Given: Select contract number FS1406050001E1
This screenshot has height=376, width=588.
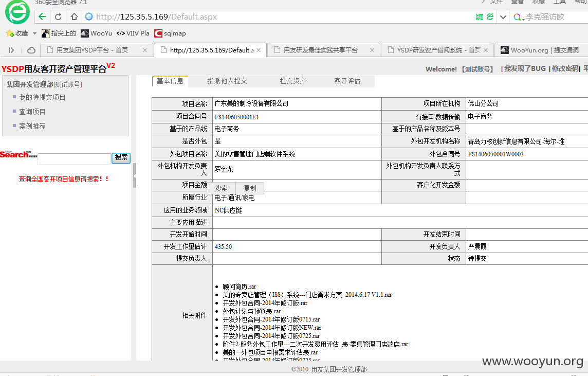Looking at the screenshot, I should pyautogui.click(x=236, y=117).
